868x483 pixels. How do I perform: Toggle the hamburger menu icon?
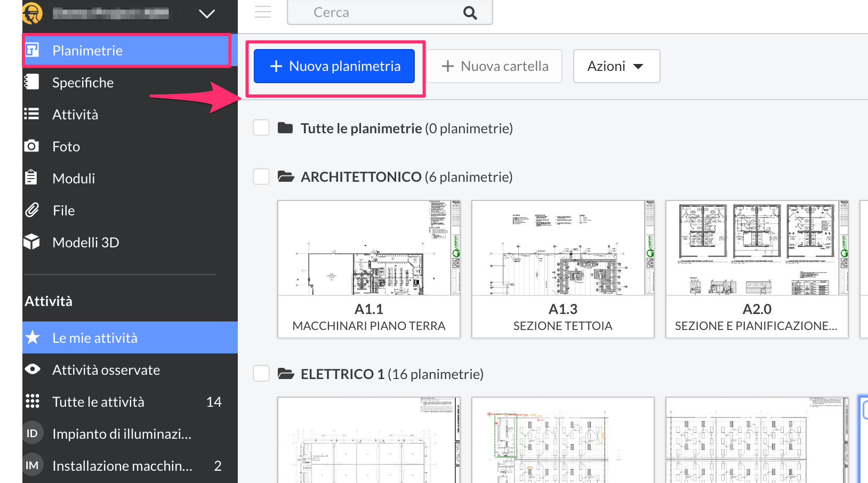pyautogui.click(x=263, y=12)
